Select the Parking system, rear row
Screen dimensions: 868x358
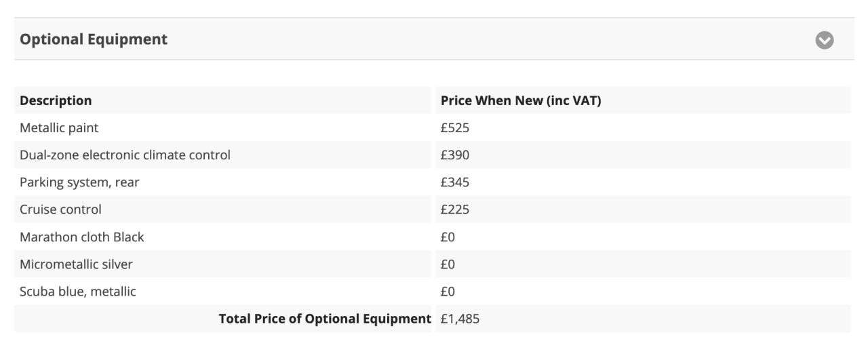432,182
